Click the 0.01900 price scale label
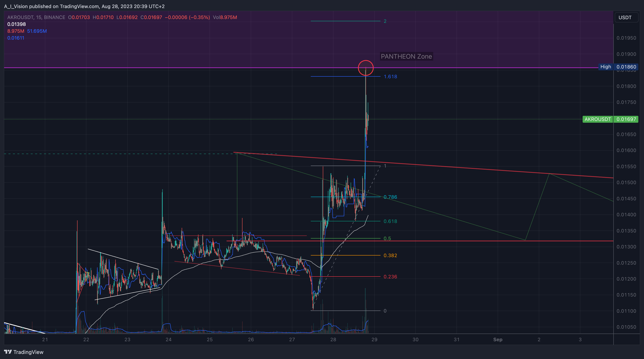The height and width of the screenshot is (359, 644). pos(626,54)
